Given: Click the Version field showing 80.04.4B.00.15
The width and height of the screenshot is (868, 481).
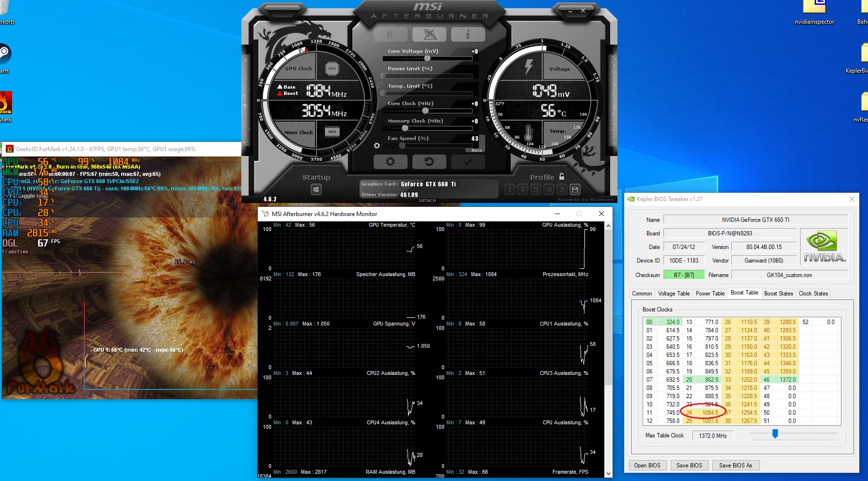Looking at the screenshot, I should pos(764,247).
